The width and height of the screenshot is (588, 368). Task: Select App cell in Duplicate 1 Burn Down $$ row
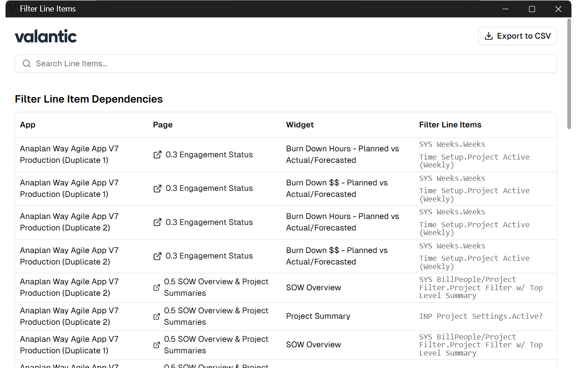69,189
